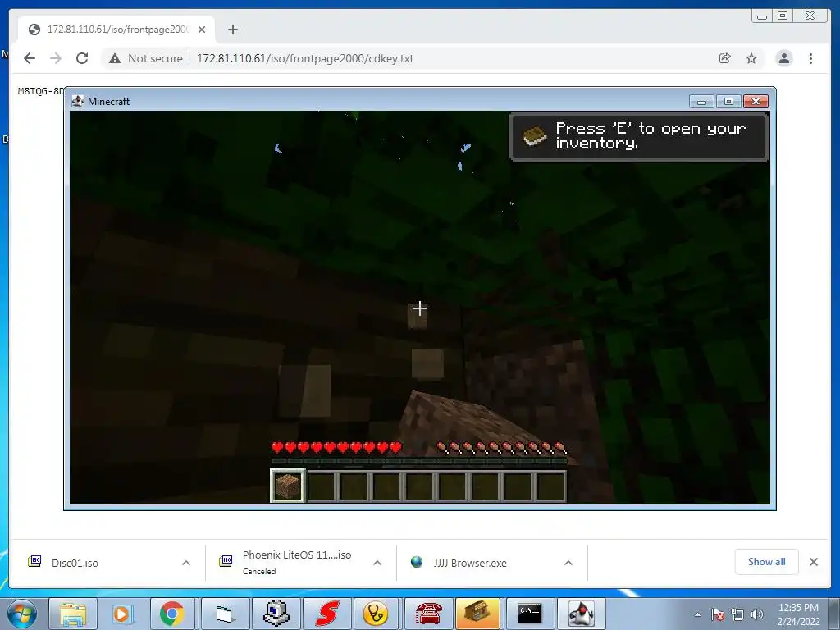Switch to Chrome in the taskbar
Viewport: 840px width, 630px height.
coord(171,614)
